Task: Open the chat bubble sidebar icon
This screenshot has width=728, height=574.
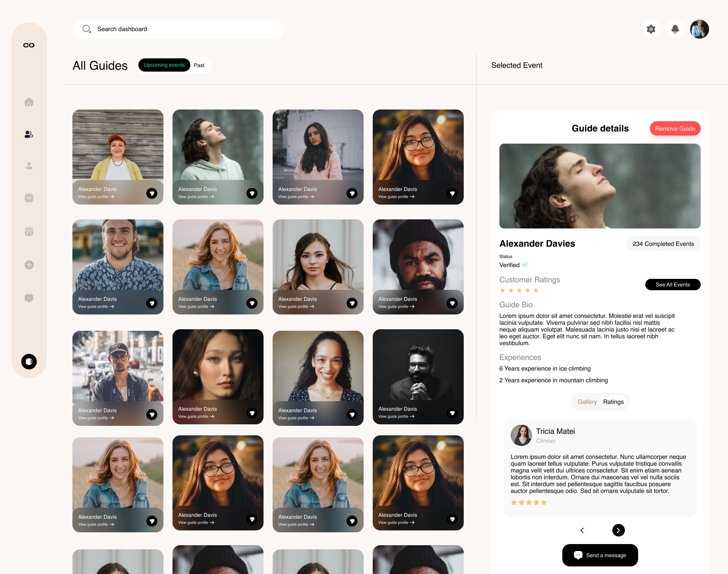Action: pos(29,298)
